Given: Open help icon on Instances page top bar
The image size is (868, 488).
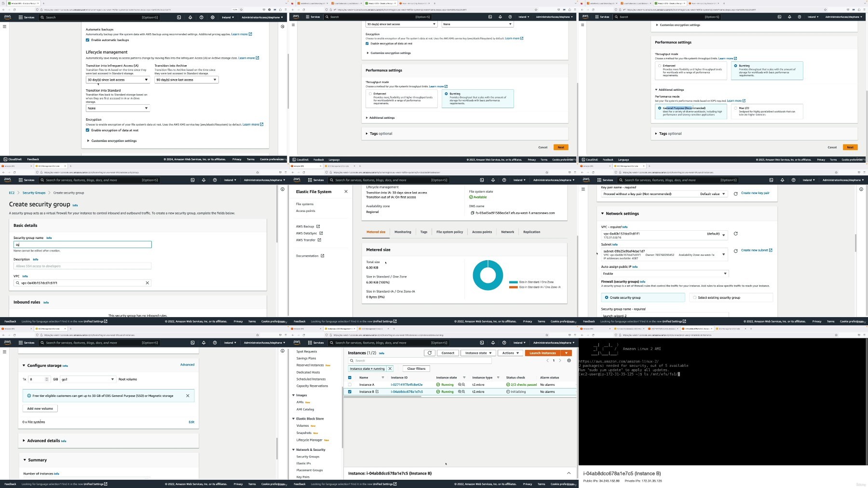Looking at the screenshot, I should [x=504, y=343].
